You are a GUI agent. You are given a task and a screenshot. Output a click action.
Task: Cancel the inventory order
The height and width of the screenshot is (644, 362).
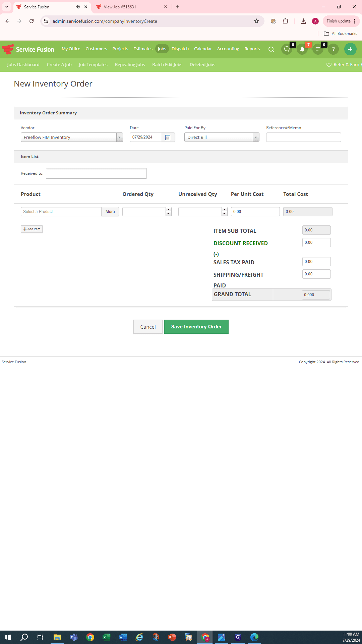pyautogui.click(x=148, y=327)
